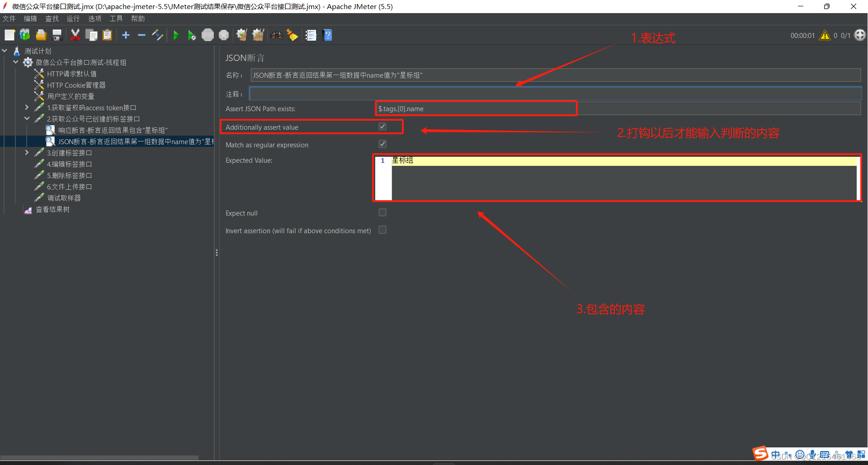Click the 名称 name input field
Viewport: 868px width, 465px height.
point(556,75)
